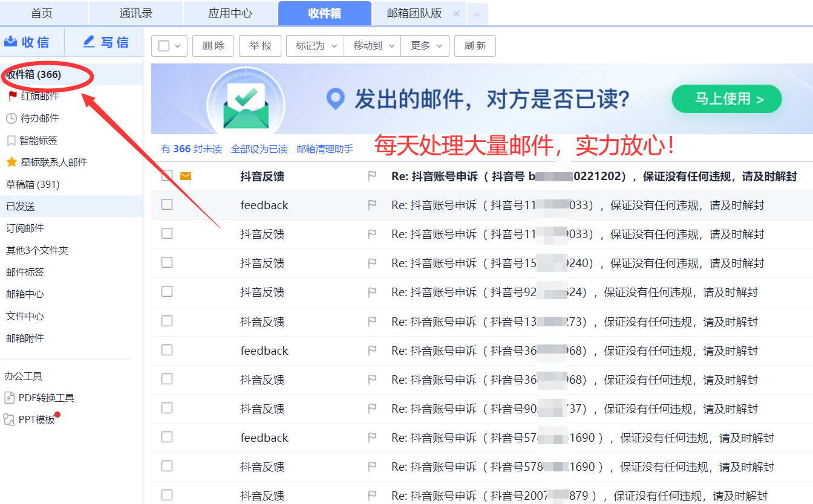Screen dimensions: 813x504
Task: Select checkbox of feedback email ending 033)
Action: tap(167, 204)
